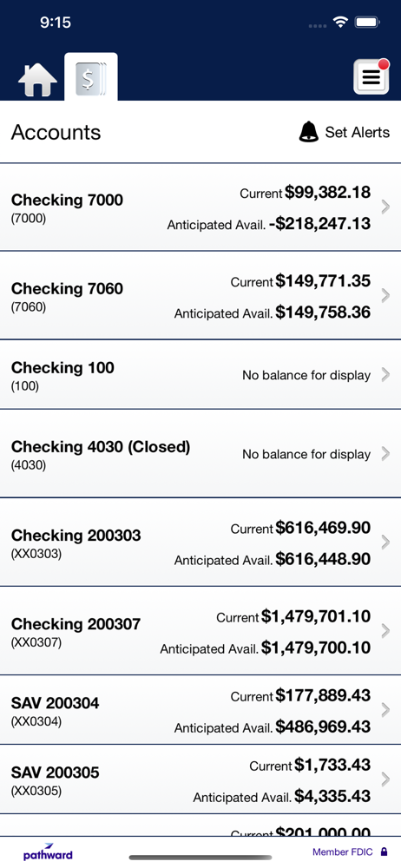Open SAV 200305 chevron arrow
Viewport: 401px width, 868px height.
pyautogui.click(x=386, y=779)
